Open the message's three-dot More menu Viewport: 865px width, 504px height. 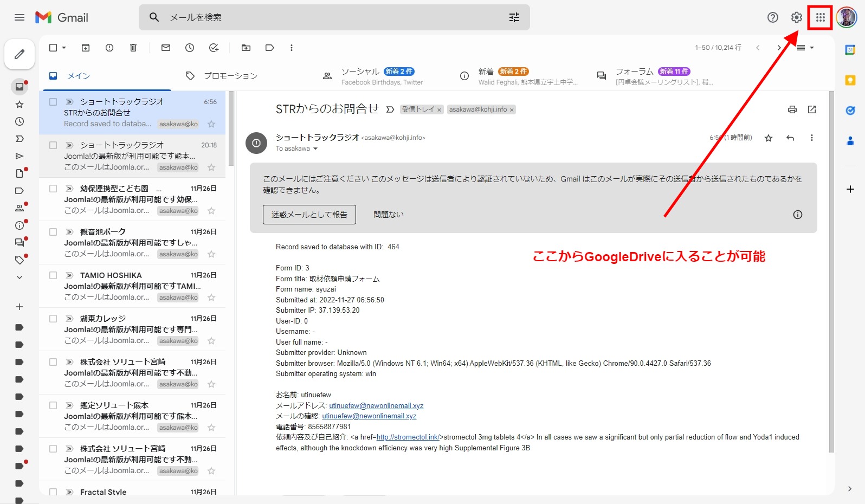pos(812,138)
